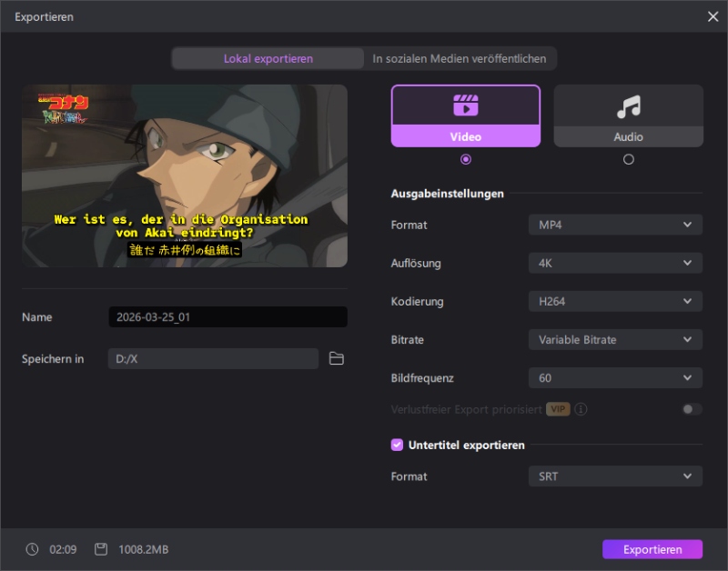
Task: Click the file size disk icon
Action: [101, 549]
